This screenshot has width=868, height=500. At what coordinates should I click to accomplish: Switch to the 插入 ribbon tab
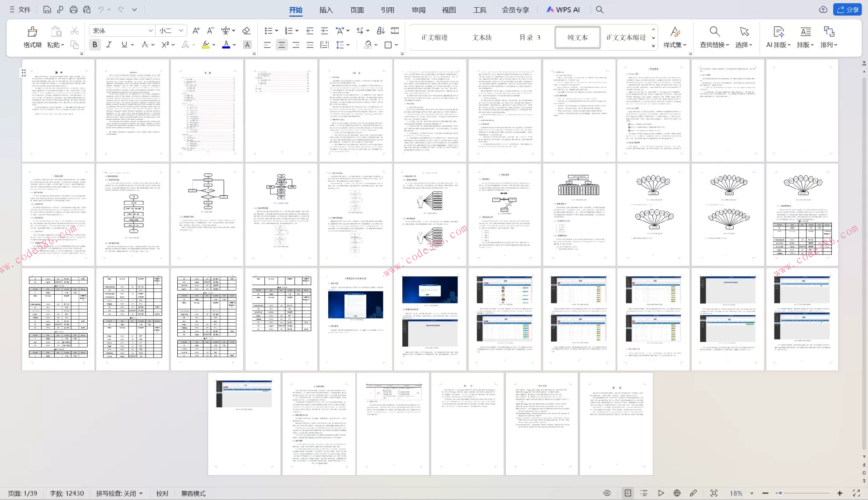pos(325,9)
